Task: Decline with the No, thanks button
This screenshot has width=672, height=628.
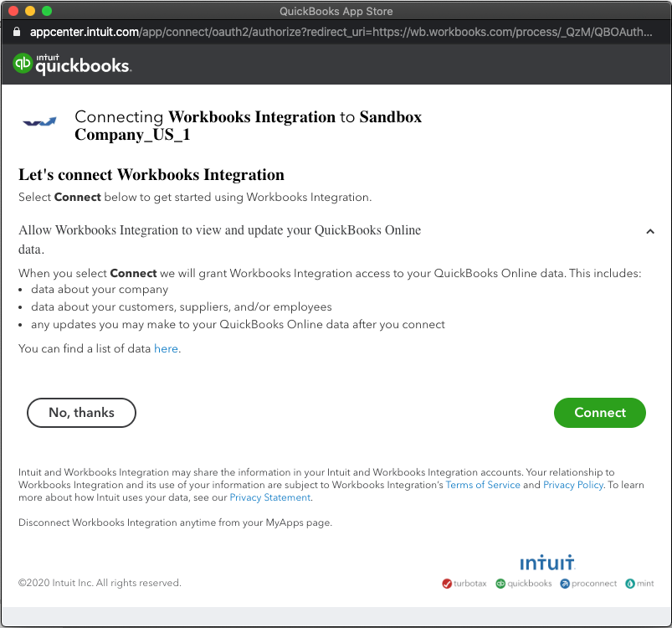Action: (81, 412)
